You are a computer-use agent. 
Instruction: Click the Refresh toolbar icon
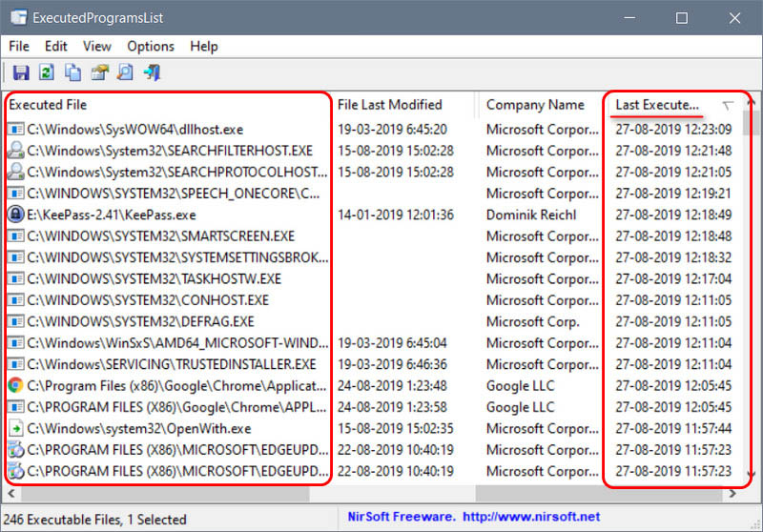[47, 72]
